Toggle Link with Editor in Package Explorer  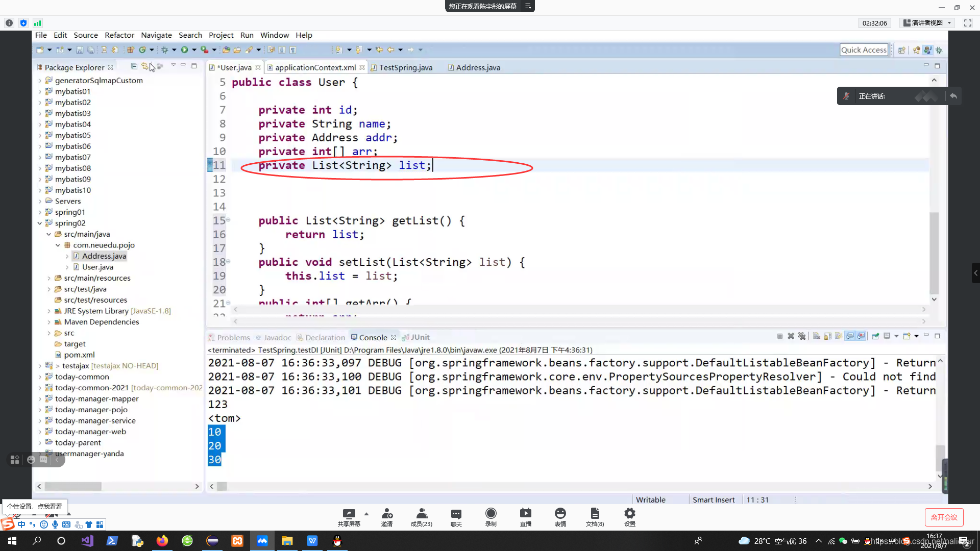(145, 66)
